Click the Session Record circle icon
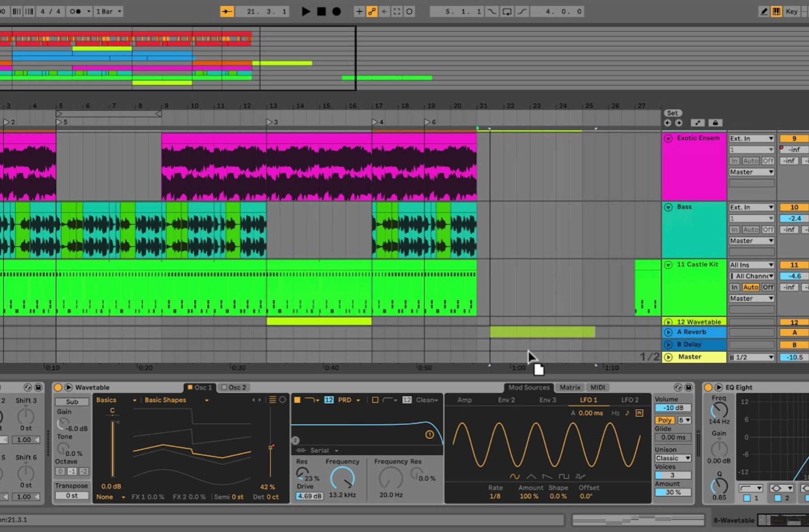 coord(409,11)
